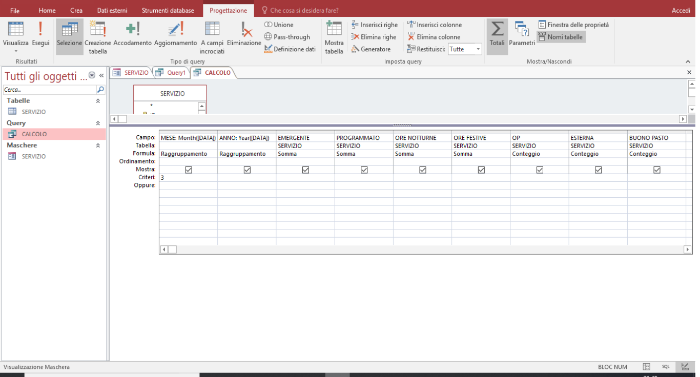700x377 pixels.
Task: Switch to the Crea ribbon tab
Action: [x=76, y=10]
